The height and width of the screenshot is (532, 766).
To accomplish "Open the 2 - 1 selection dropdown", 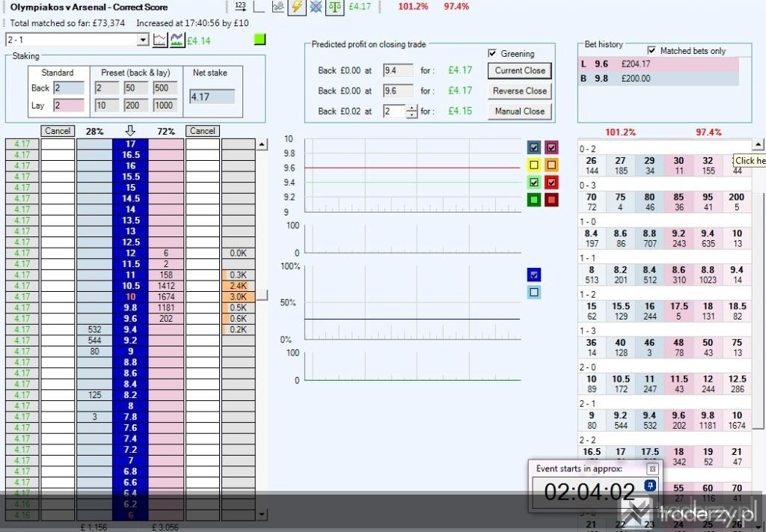I will pos(143,40).
